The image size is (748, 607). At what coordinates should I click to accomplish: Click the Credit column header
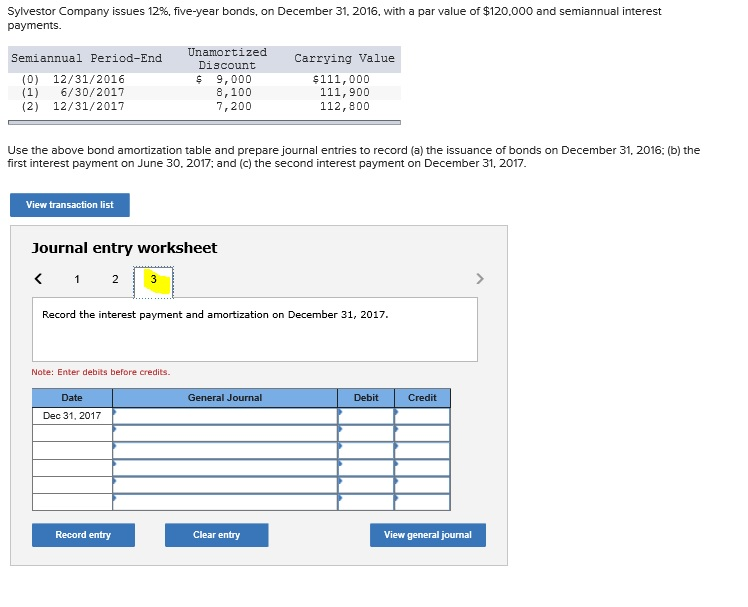(422, 398)
